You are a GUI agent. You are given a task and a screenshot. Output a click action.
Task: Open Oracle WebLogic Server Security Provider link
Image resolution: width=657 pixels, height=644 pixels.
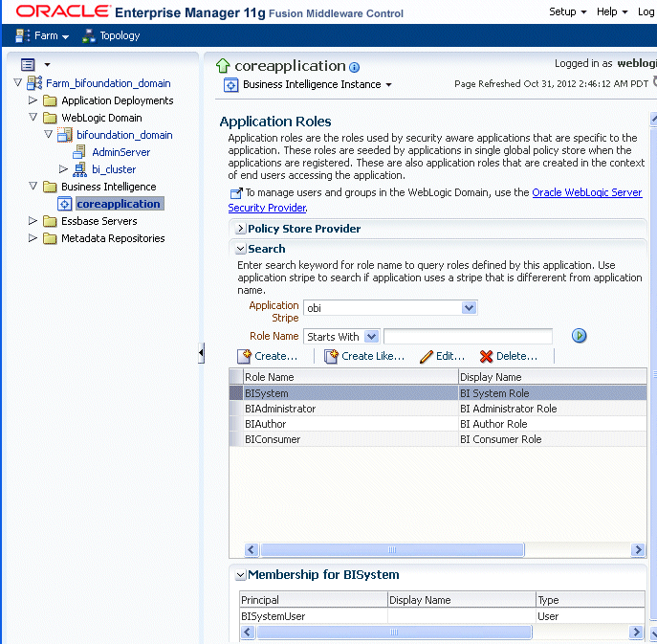click(x=586, y=192)
